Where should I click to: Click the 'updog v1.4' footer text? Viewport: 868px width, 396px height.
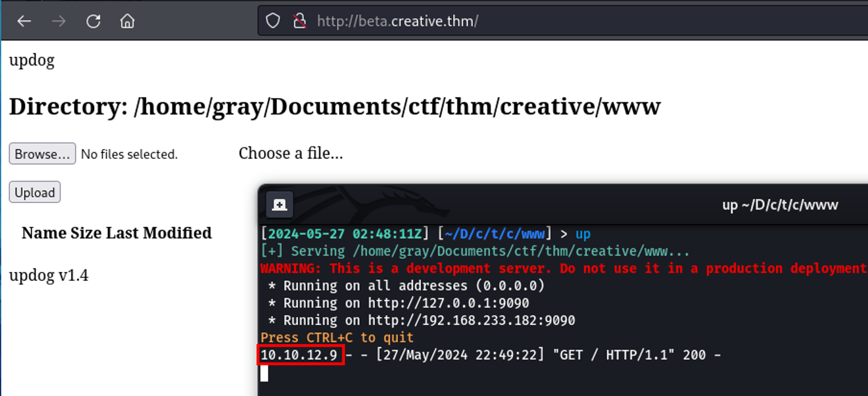click(x=49, y=275)
